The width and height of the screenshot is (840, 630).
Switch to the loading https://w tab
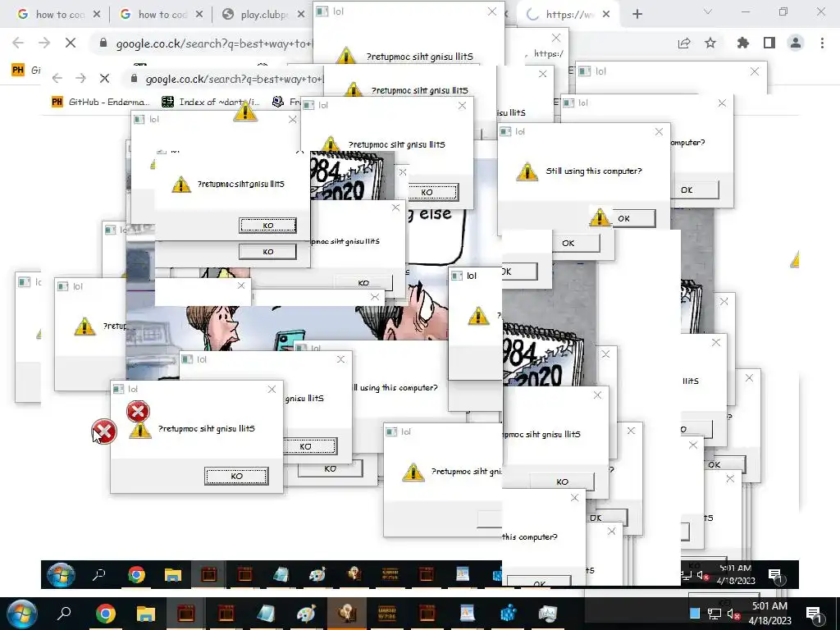tap(569, 15)
